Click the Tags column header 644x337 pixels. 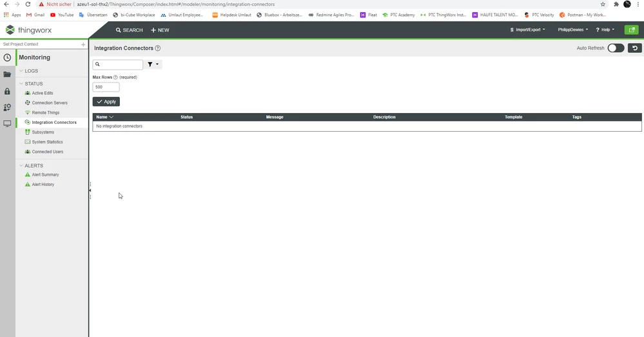point(577,117)
